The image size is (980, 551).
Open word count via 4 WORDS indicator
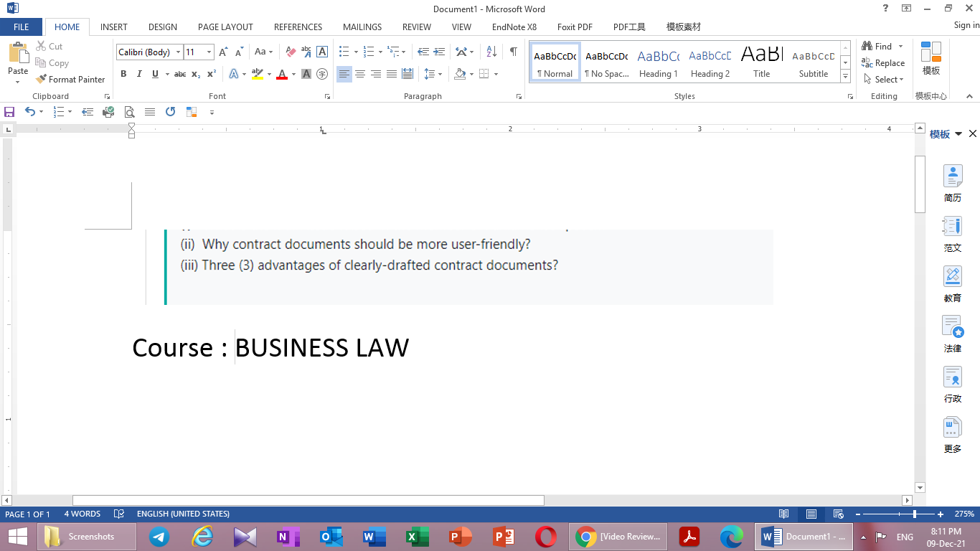coord(82,514)
